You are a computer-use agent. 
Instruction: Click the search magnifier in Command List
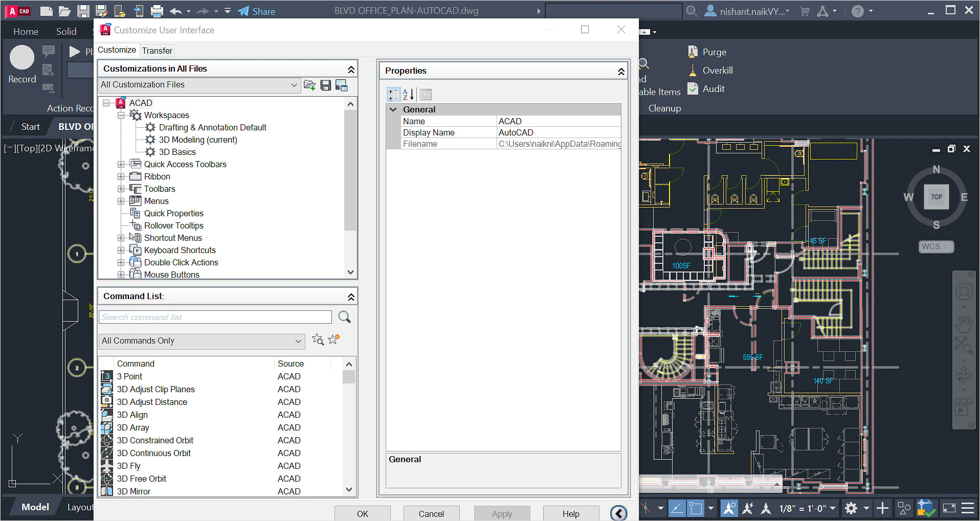[x=344, y=317]
